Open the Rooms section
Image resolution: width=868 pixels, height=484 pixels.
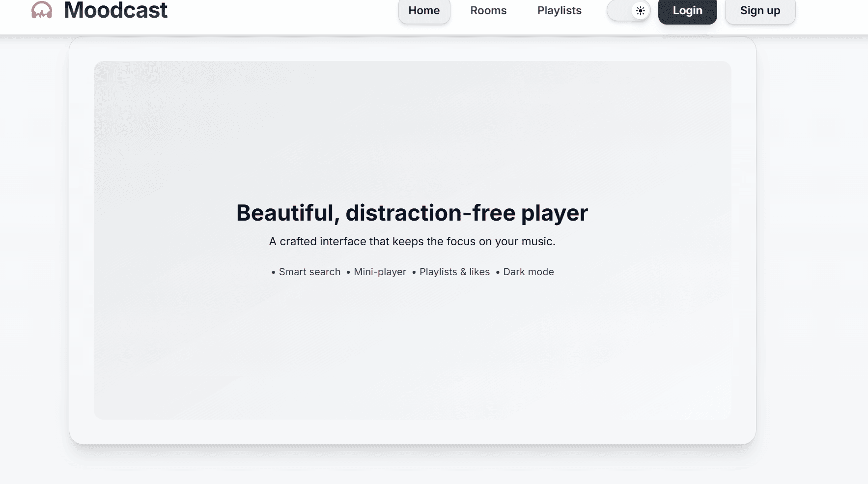[488, 10]
